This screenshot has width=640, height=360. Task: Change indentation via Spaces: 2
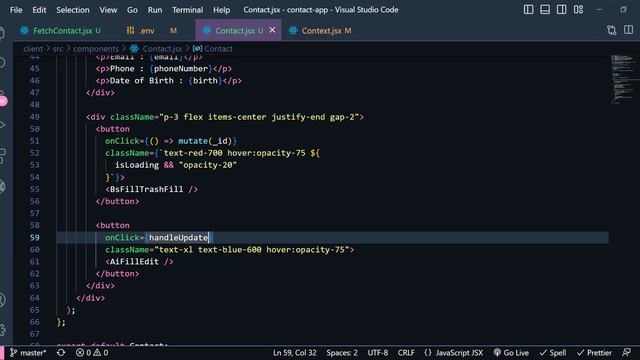(342, 353)
